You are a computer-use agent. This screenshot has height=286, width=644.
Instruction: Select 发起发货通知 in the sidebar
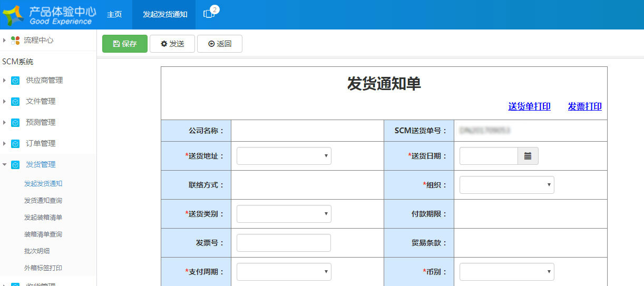coord(43,184)
